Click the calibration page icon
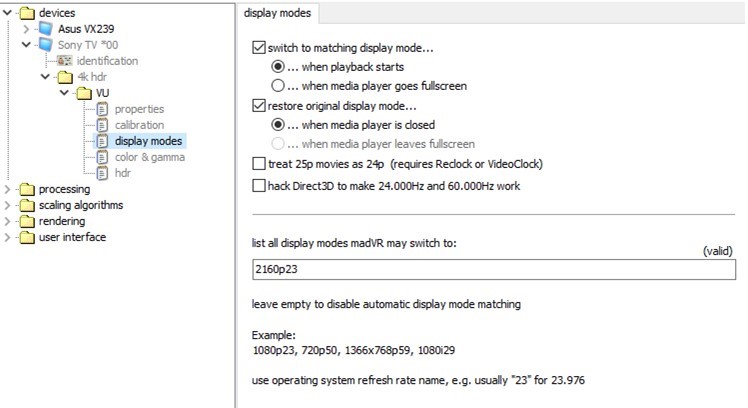 (102, 125)
